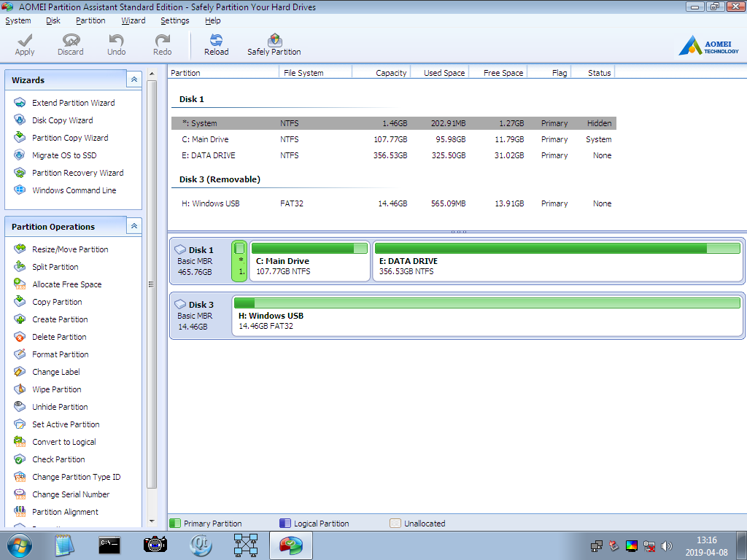Open the Wizard menu
The width and height of the screenshot is (747, 560).
tap(133, 20)
